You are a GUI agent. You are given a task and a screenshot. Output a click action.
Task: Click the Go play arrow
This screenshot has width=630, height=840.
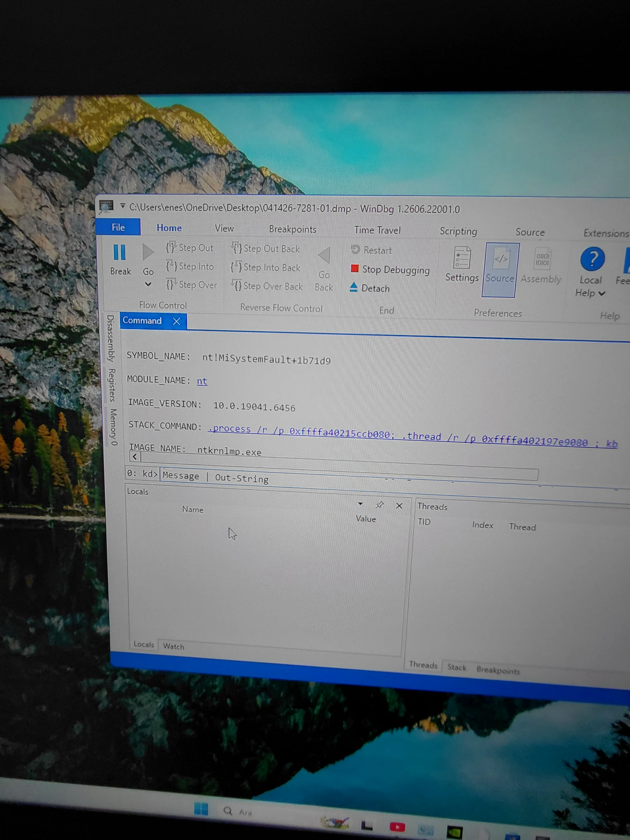point(148,252)
